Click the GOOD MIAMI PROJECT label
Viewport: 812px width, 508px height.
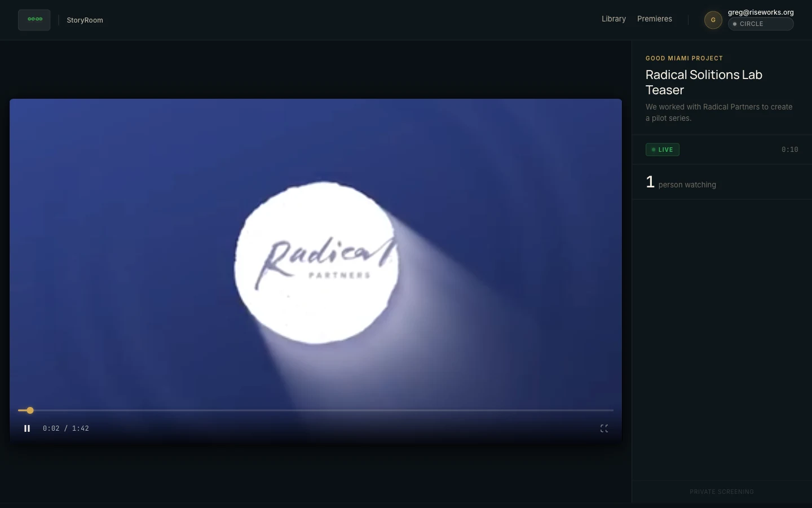coord(684,58)
